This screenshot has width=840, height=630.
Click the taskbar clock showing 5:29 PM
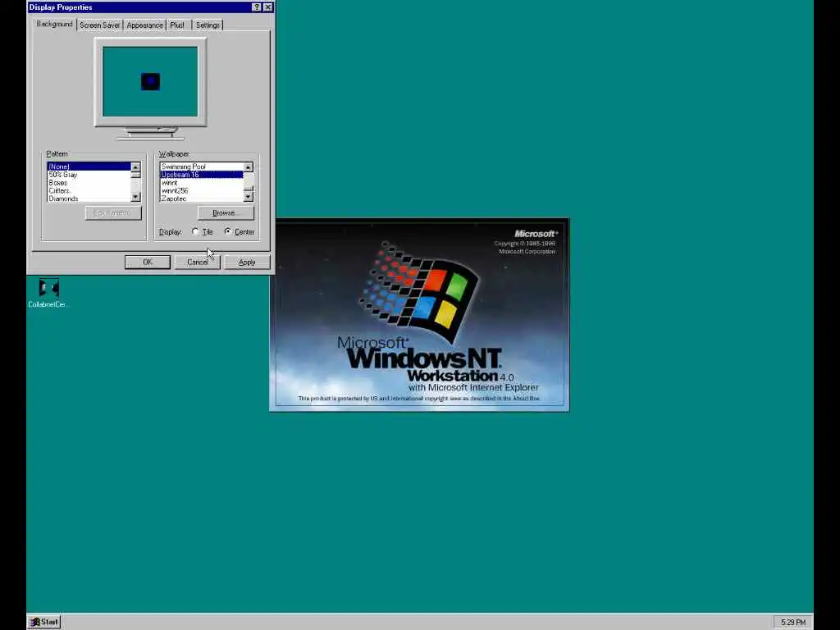[x=793, y=622]
